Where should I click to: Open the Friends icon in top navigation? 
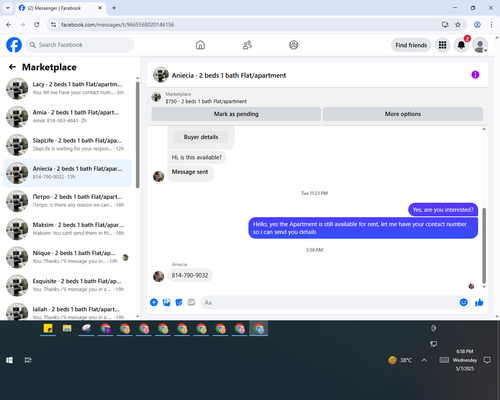[x=247, y=45]
